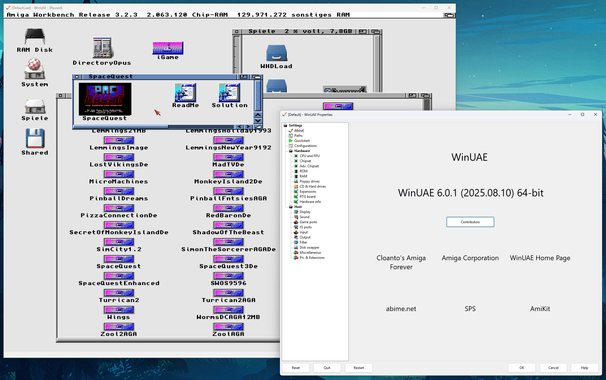The height and width of the screenshot is (380, 606).
Task: Open the Floppy drives page
Action: (310, 181)
